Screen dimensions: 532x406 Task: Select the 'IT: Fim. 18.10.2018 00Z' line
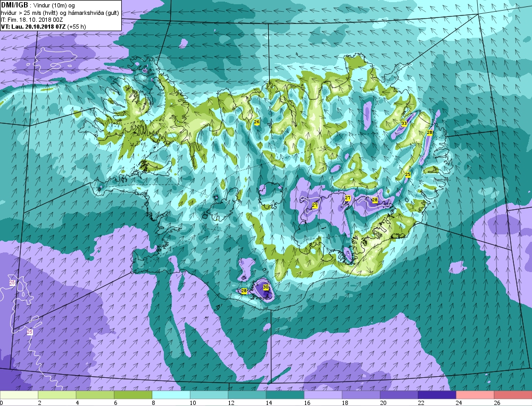click(32, 20)
